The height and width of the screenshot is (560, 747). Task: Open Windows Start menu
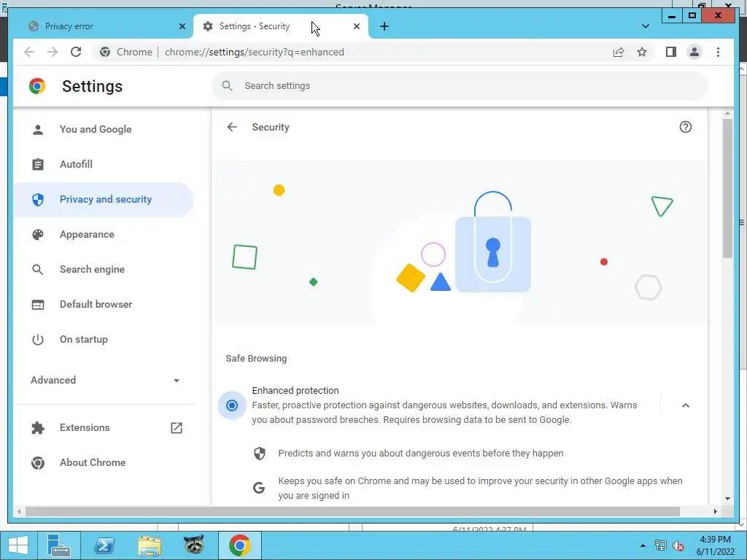(18, 545)
